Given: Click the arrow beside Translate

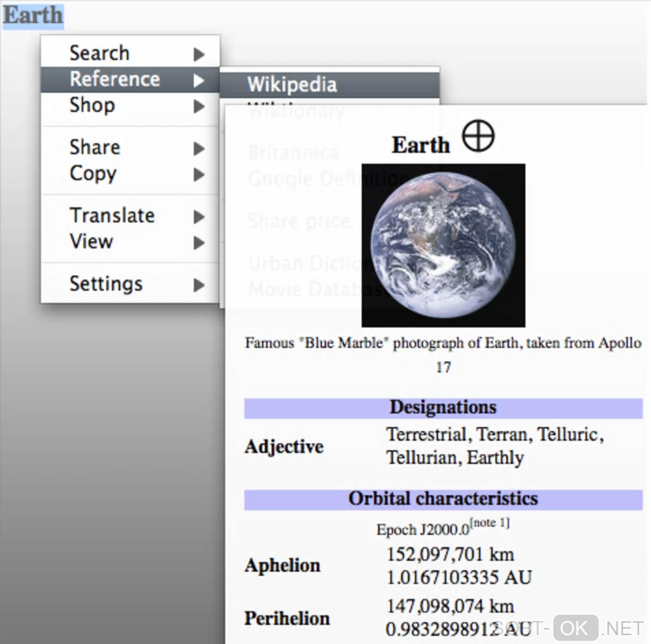Looking at the screenshot, I should coord(199,217).
